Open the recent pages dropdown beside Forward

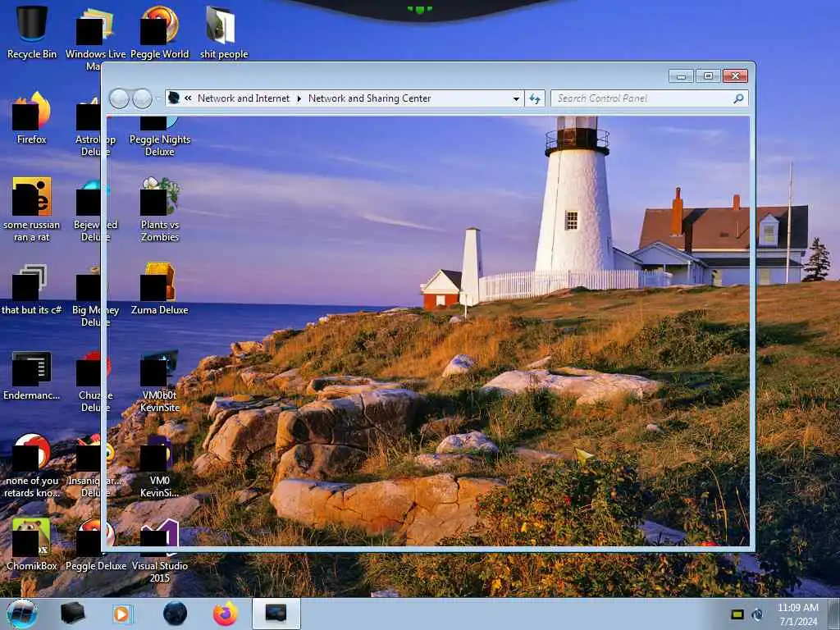[x=157, y=98]
